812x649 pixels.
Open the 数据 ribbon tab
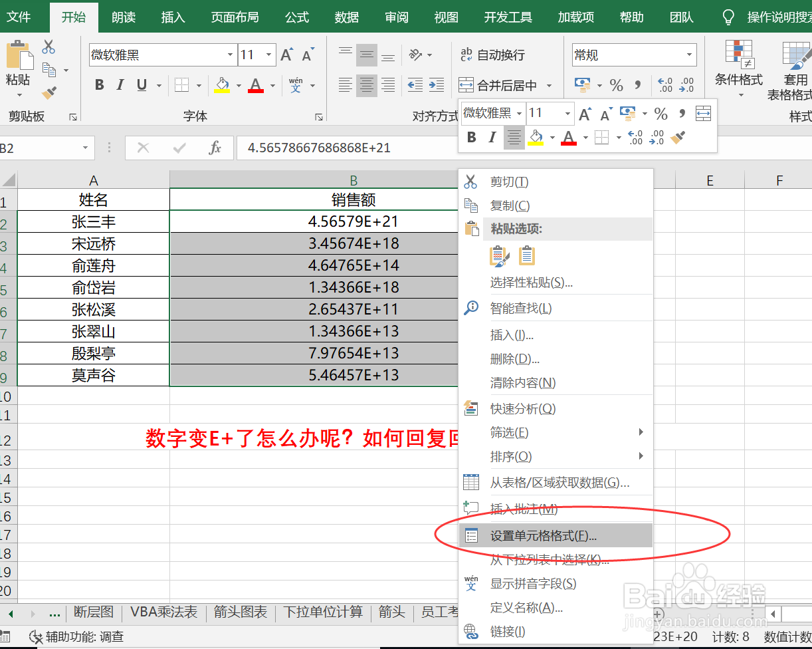[347, 17]
